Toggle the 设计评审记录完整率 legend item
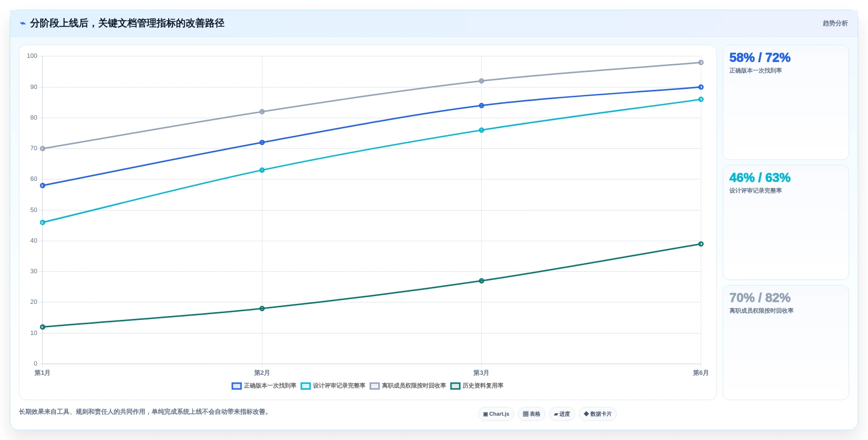The height and width of the screenshot is (440, 868). [x=333, y=386]
